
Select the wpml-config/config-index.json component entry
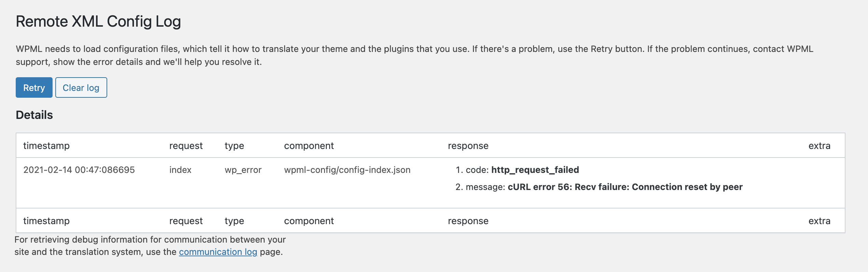[x=347, y=170]
